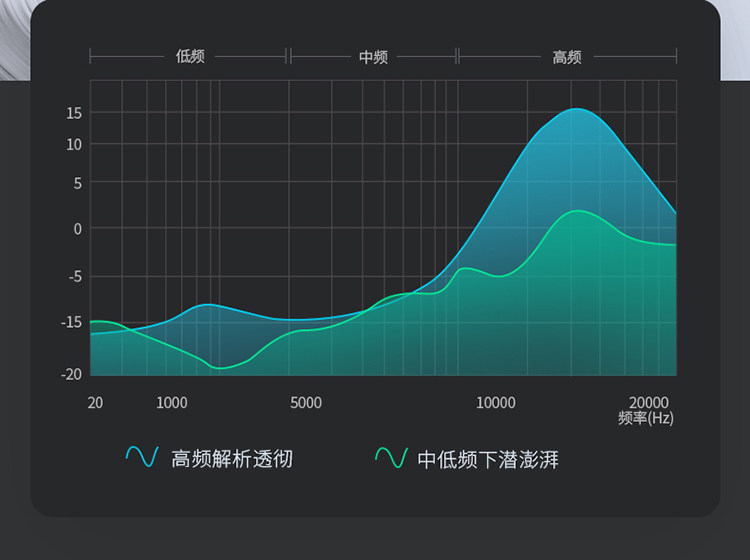Click the blue curve's highest peak

[577, 109]
